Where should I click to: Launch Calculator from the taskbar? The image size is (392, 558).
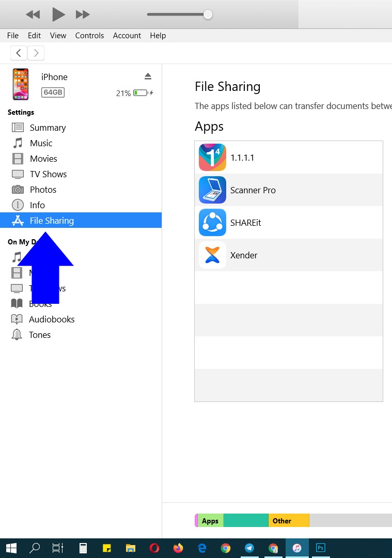tap(83, 548)
